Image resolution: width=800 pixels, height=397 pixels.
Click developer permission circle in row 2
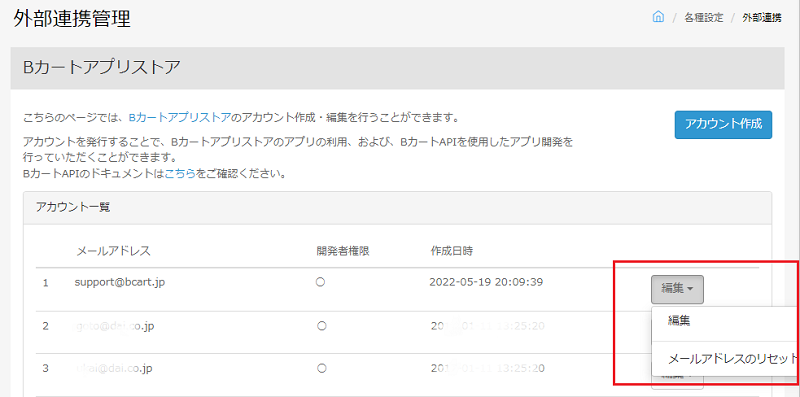(x=321, y=325)
